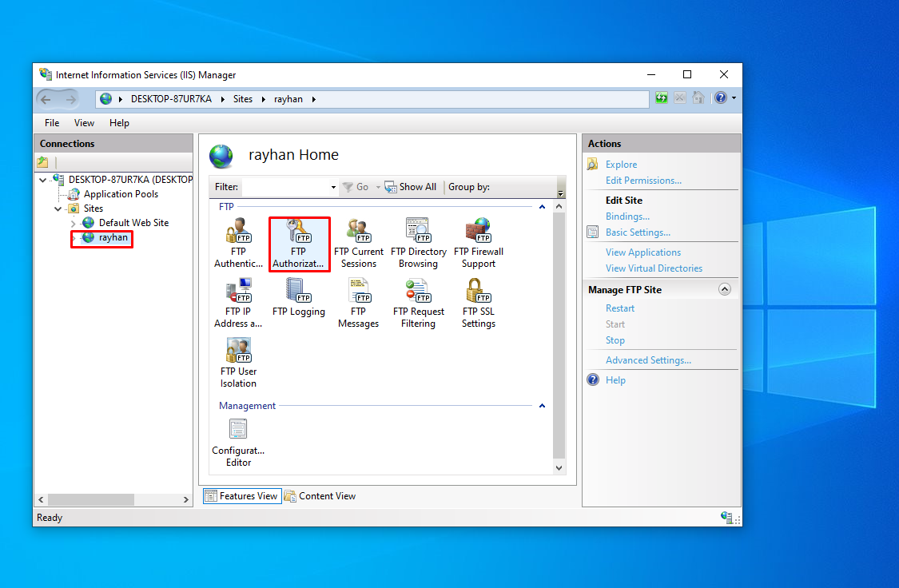Image resolution: width=899 pixels, height=588 pixels.
Task: Click the green refresh page icon
Action: click(x=662, y=98)
